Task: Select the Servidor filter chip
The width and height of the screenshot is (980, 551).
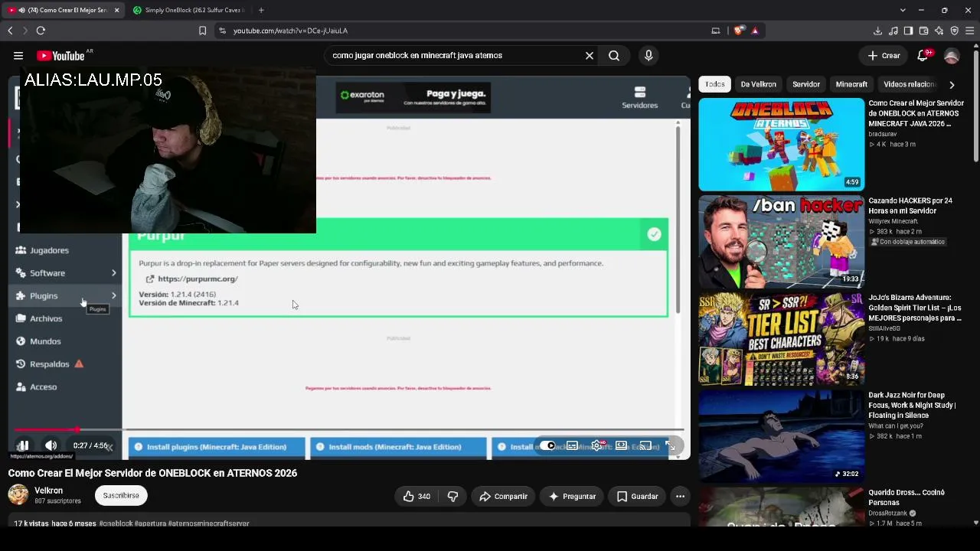Action: [x=806, y=84]
